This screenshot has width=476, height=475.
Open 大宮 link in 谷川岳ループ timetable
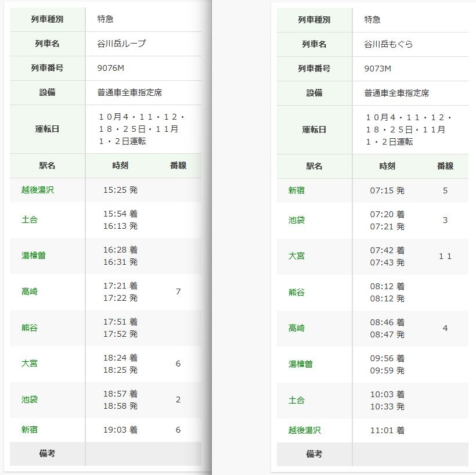(30, 364)
